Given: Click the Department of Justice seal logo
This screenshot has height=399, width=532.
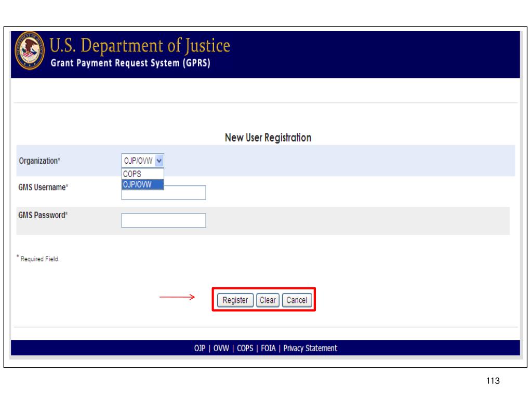Looking at the screenshot, I should (x=30, y=50).
